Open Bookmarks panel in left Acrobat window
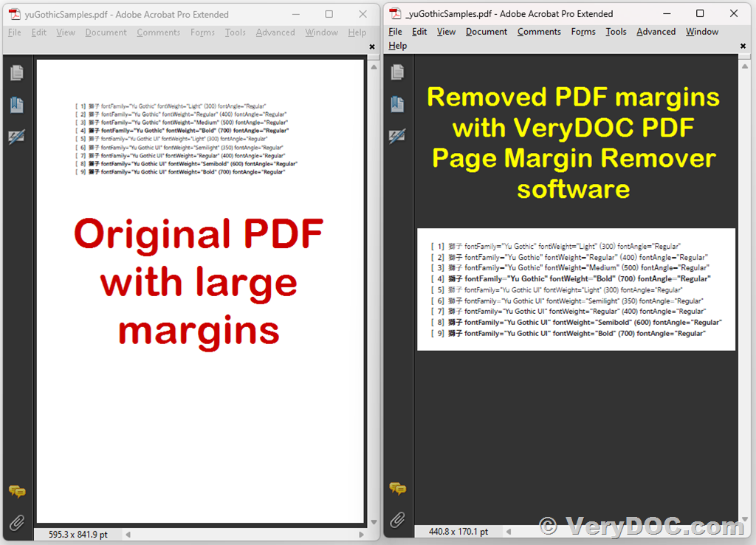Screen dimensions: 756x545 [x=17, y=105]
